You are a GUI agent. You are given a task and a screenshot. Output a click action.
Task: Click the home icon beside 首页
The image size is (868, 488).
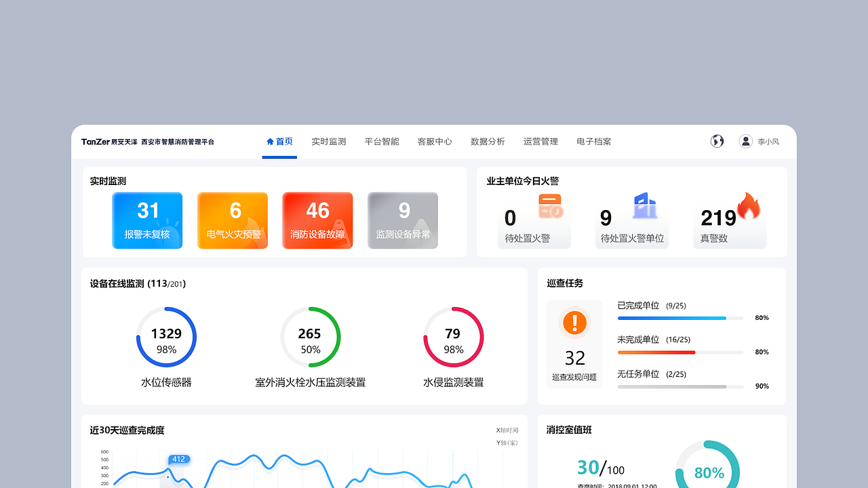point(270,142)
